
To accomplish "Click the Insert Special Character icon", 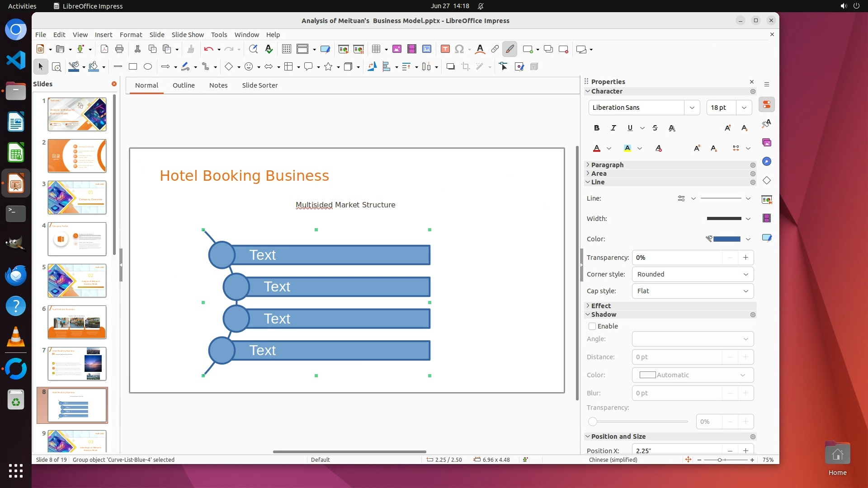I will pos(459,49).
